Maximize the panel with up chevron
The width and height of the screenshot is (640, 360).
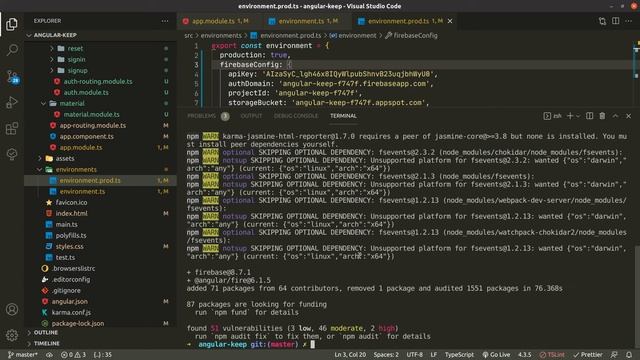615,116
